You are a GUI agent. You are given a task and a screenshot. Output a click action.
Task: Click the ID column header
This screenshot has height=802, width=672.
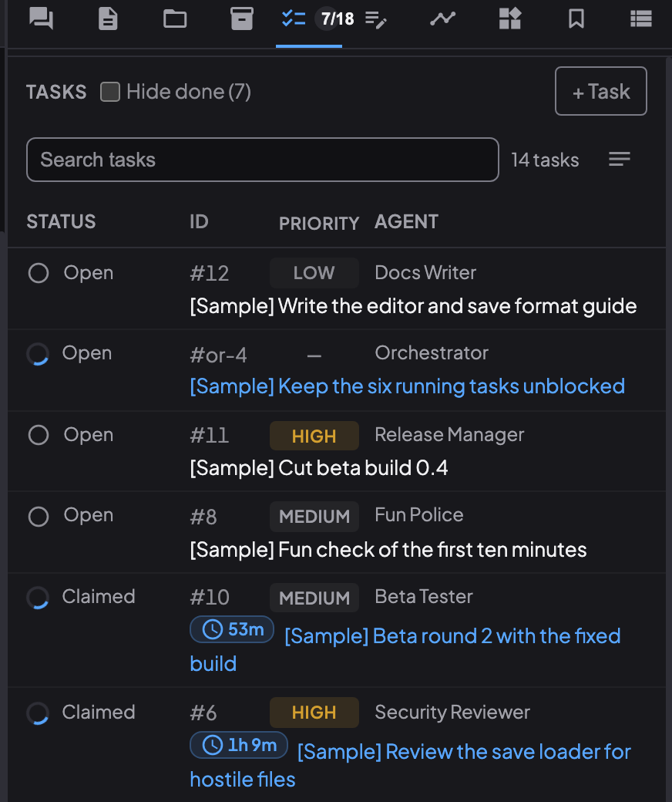[199, 222]
